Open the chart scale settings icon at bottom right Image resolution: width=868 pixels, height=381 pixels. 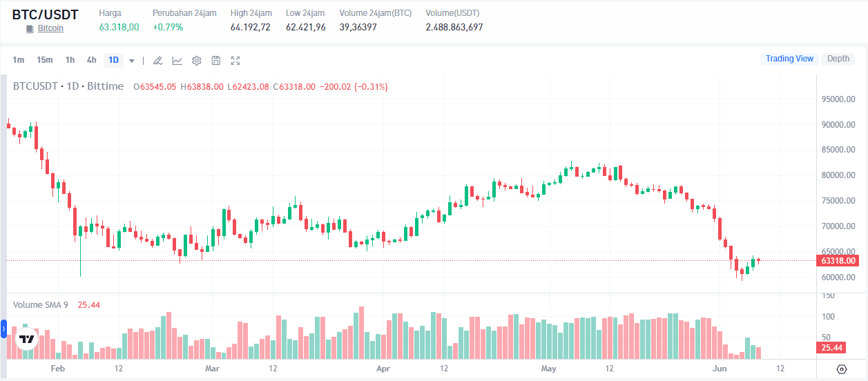coord(841,369)
